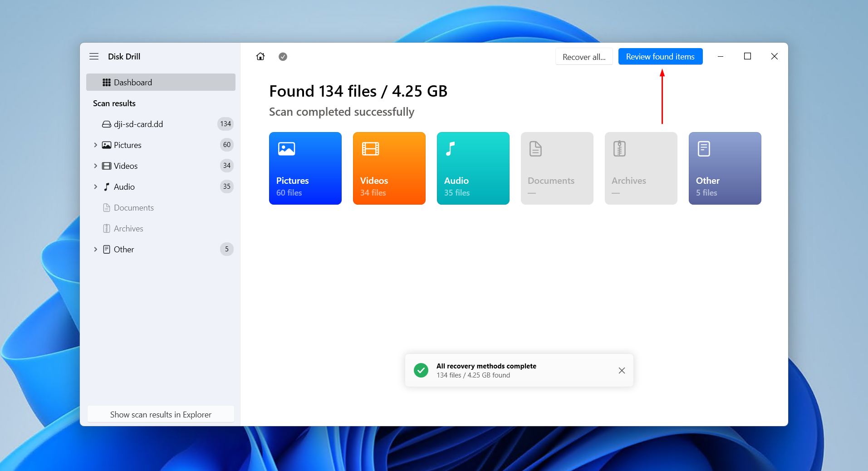Open the Other files category tile
This screenshot has width=868, height=471.
coord(725,168)
